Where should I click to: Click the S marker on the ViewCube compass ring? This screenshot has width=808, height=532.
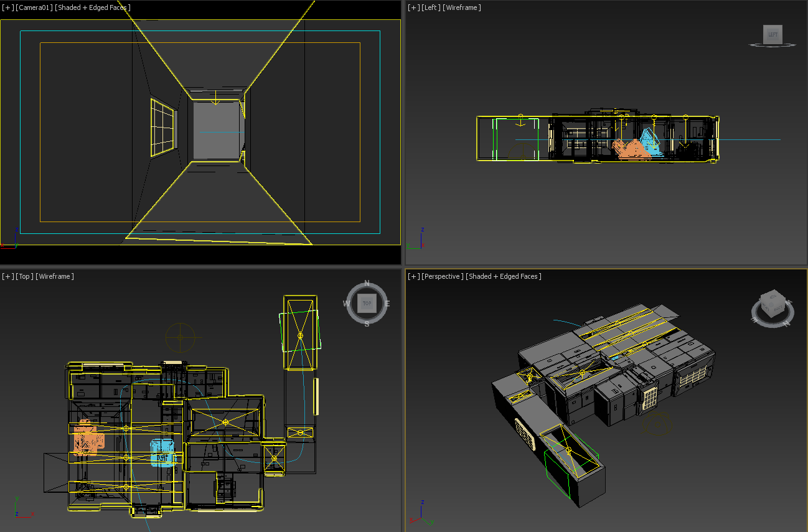click(x=366, y=322)
